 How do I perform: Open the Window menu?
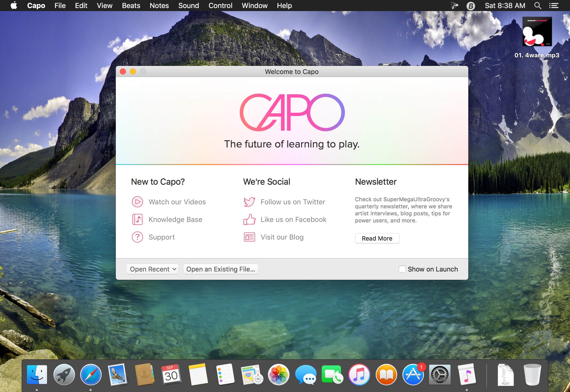(255, 6)
